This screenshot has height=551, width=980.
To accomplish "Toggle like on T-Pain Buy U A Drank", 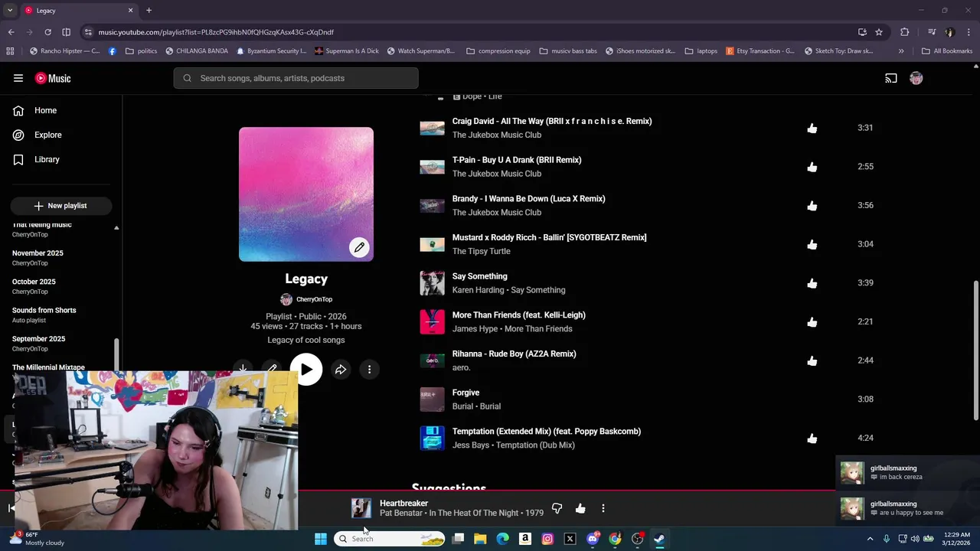I will [812, 167].
